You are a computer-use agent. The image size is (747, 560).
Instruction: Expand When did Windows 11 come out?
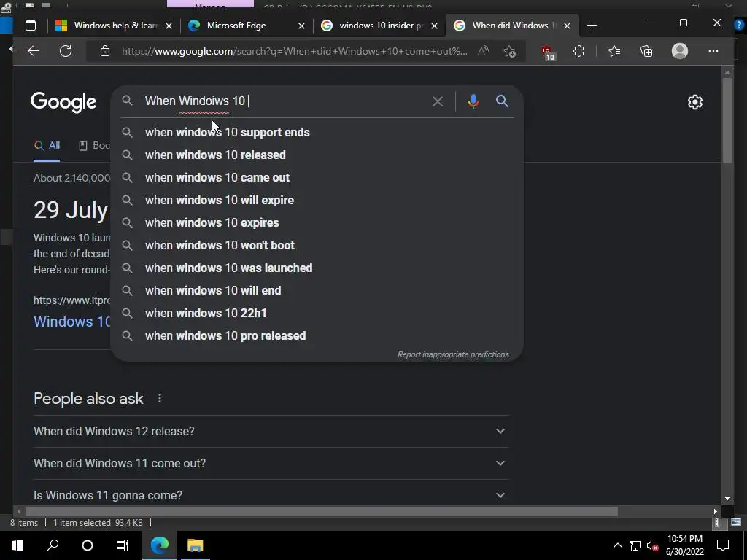point(271,463)
